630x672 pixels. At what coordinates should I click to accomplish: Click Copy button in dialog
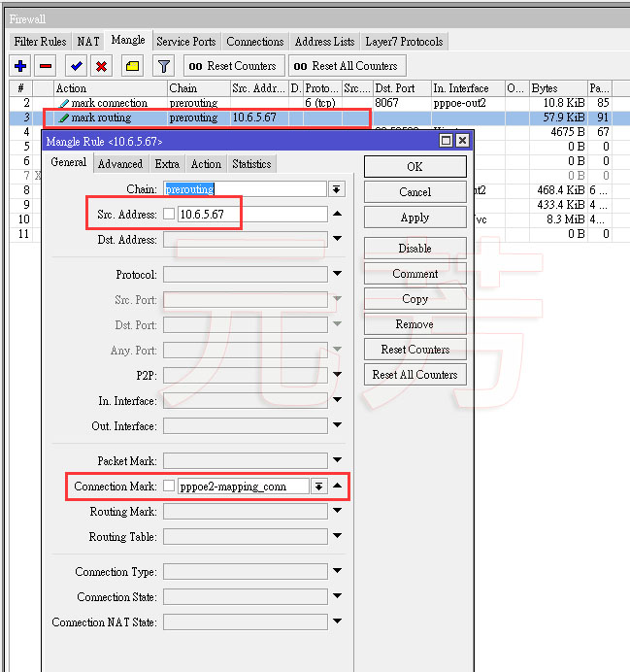(x=415, y=299)
